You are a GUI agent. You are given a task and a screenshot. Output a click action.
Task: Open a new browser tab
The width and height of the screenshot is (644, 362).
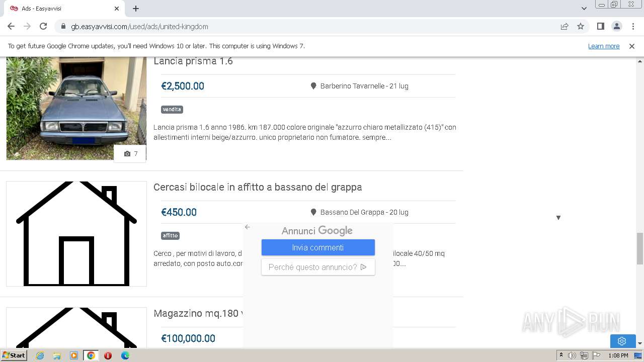[136, 9]
